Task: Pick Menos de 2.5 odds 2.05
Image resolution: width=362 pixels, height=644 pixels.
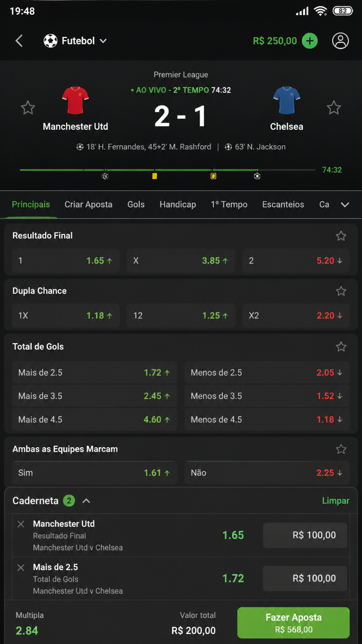Action: 267,373
